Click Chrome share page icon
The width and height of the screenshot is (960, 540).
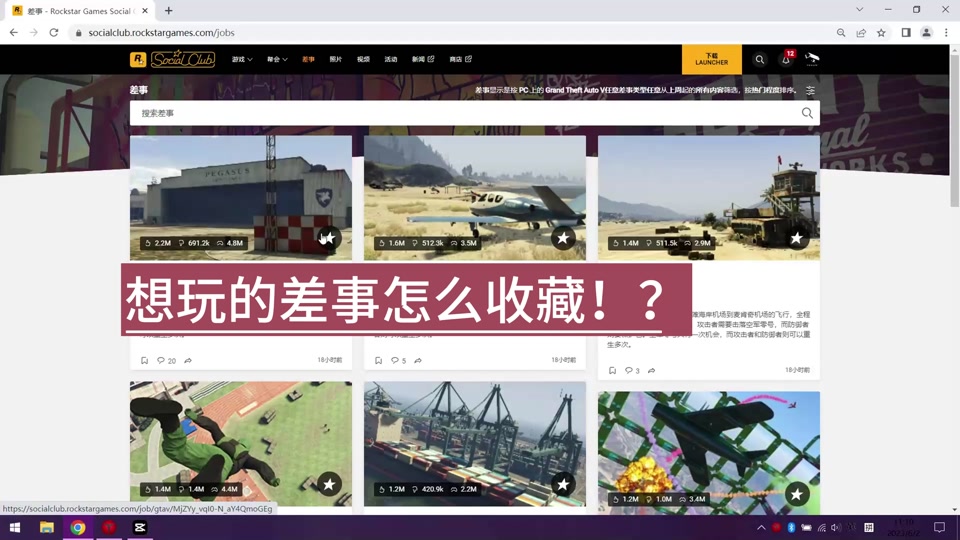[861, 32]
